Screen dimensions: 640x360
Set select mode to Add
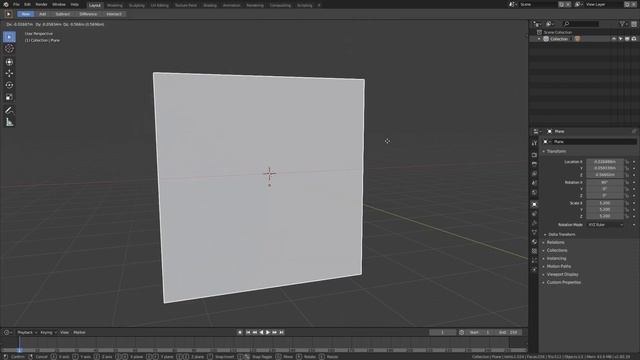click(42, 14)
